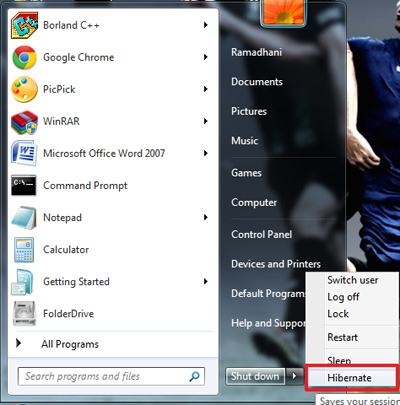Choose Log off in power menu

click(x=343, y=297)
